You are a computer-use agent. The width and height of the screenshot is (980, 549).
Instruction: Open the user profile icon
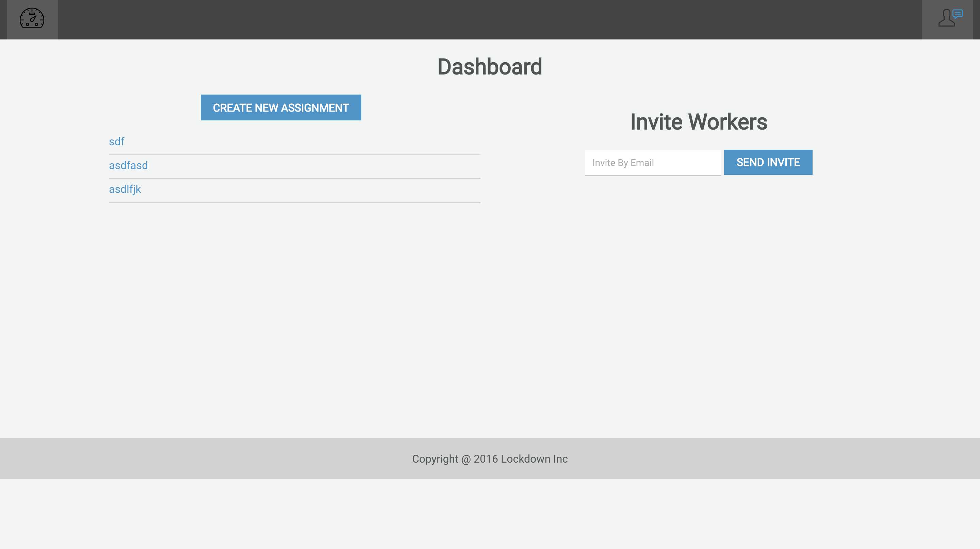[946, 19]
